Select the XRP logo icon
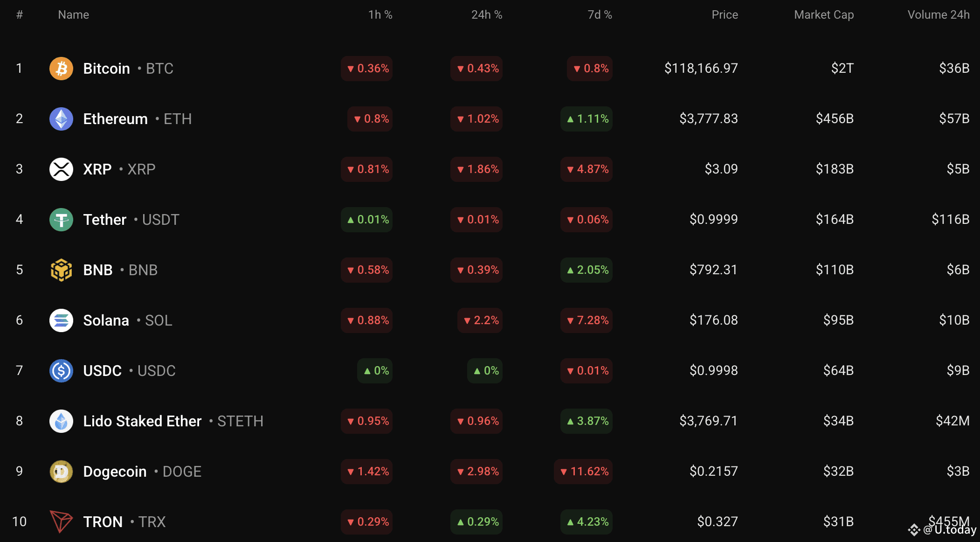This screenshot has width=980, height=542. 61,169
